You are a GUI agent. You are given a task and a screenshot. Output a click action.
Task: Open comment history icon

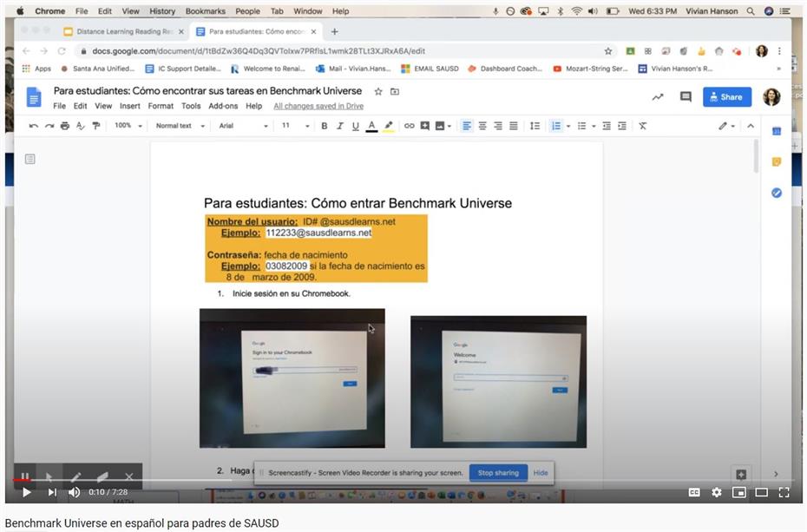pyautogui.click(x=686, y=96)
